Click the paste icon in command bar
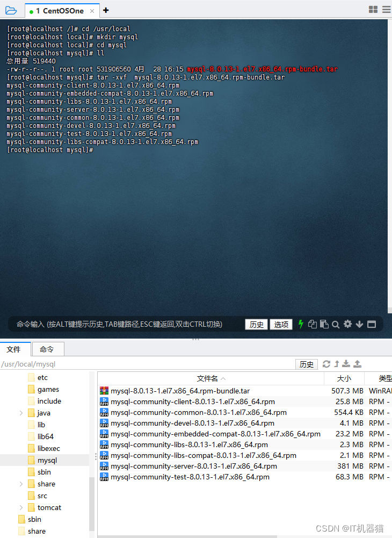Viewport: 392px width, 538px height. coord(324,324)
